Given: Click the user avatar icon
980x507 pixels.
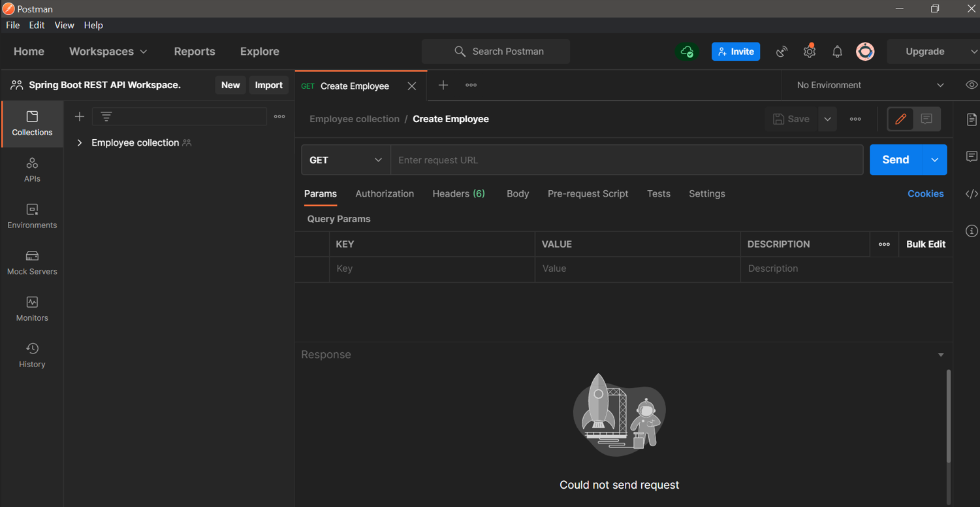Looking at the screenshot, I should tap(865, 52).
